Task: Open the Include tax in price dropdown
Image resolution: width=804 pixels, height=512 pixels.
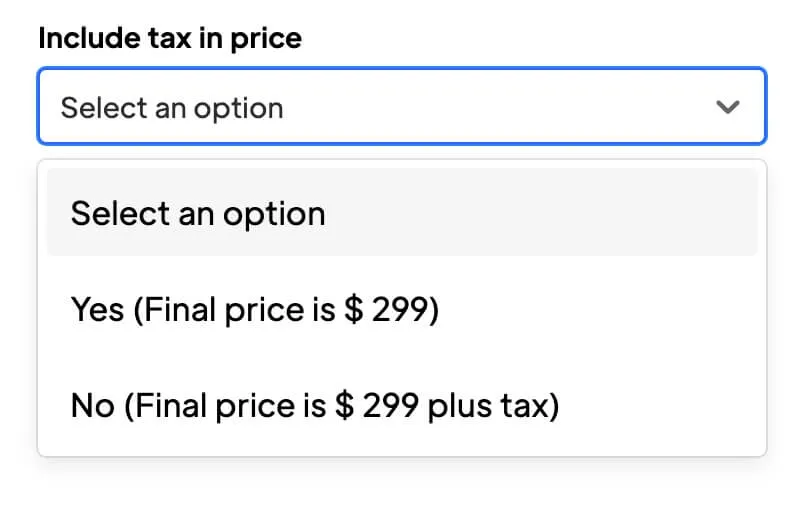Action: (401, 107)
